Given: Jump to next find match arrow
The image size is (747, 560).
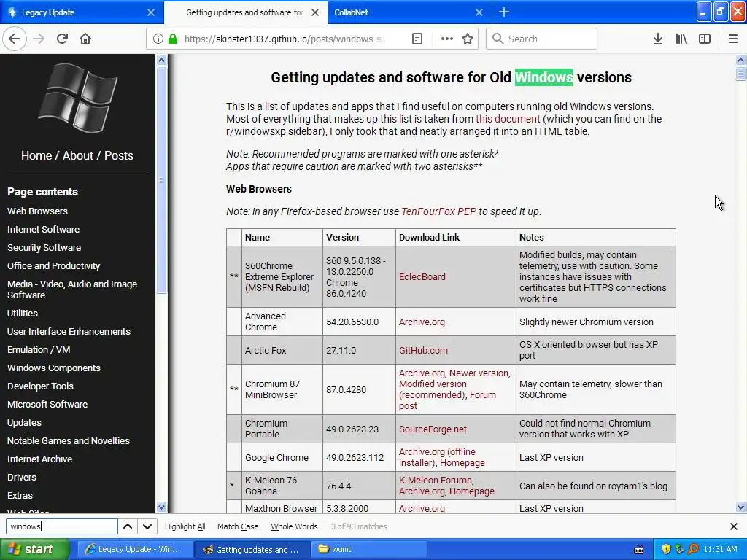Looking at the screenshot, I should [x=147, y=526].
